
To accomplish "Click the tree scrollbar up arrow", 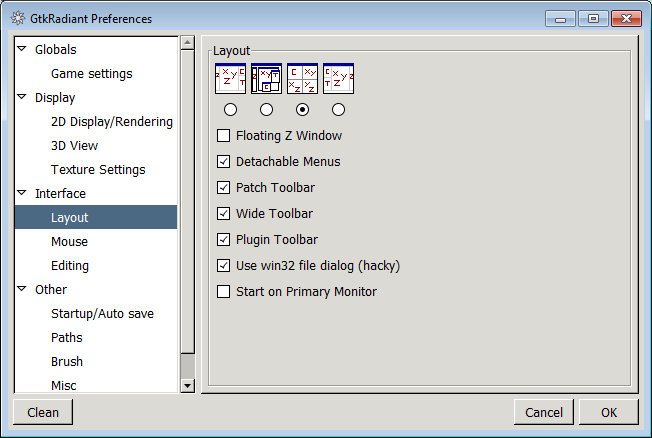I will pos(188,42).
